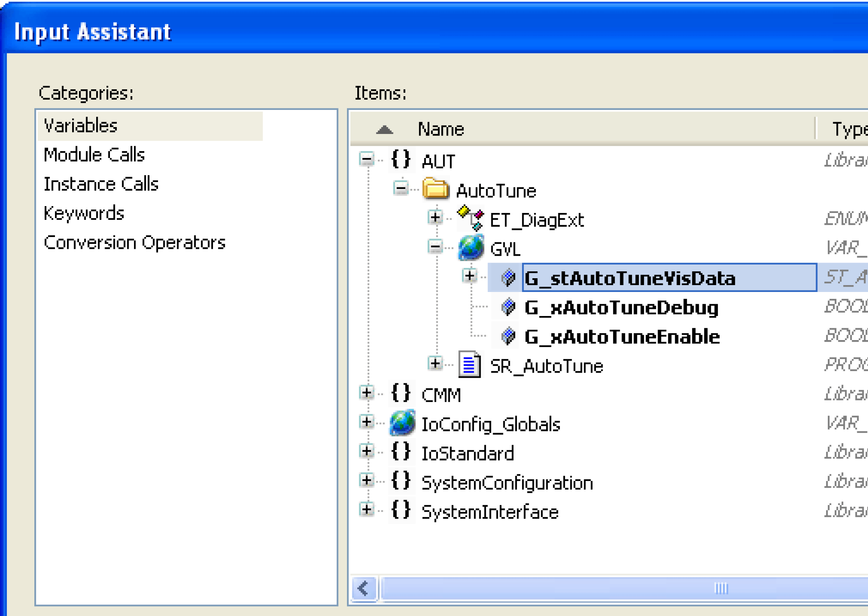Viewport: 868px width, 616px height.
Task: Collapse the AUT library node
Action: click(366, 158)
